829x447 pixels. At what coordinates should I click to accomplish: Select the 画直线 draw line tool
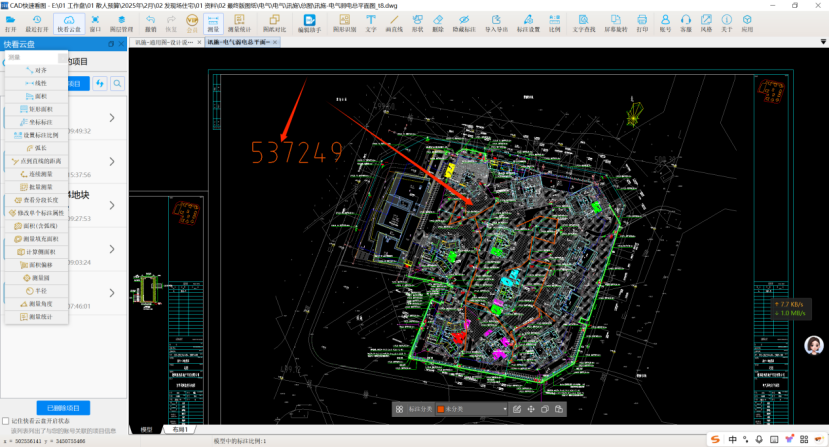(x=395, y=22)
